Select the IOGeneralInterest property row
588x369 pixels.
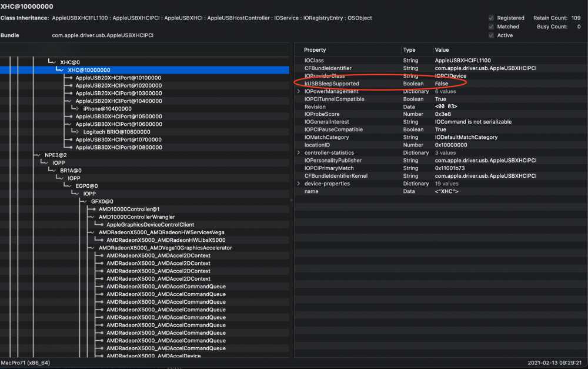click(x=440, y=122)
